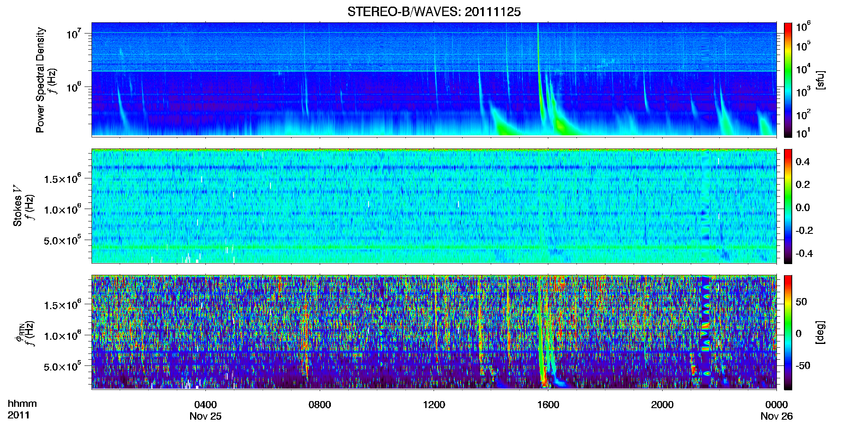Click the 0800 time axis label
This screenshot has height=447, width=868.
click(x=320, y=405)
